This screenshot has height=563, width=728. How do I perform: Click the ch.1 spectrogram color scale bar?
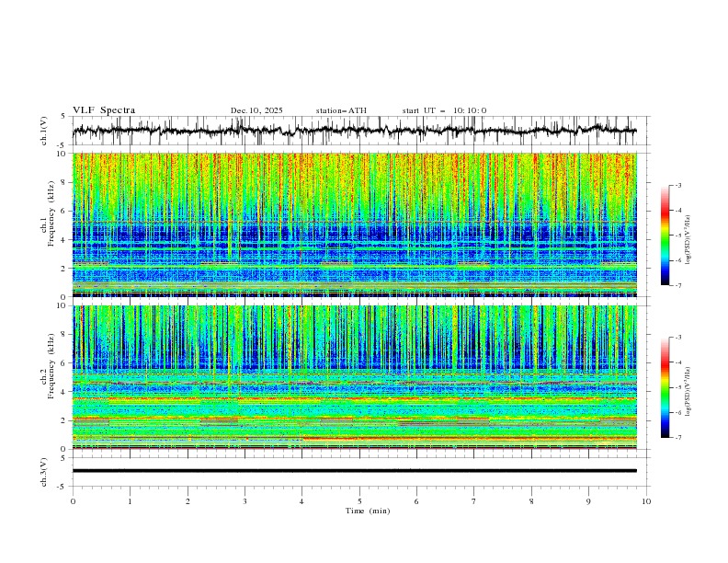tap(665, 236)
